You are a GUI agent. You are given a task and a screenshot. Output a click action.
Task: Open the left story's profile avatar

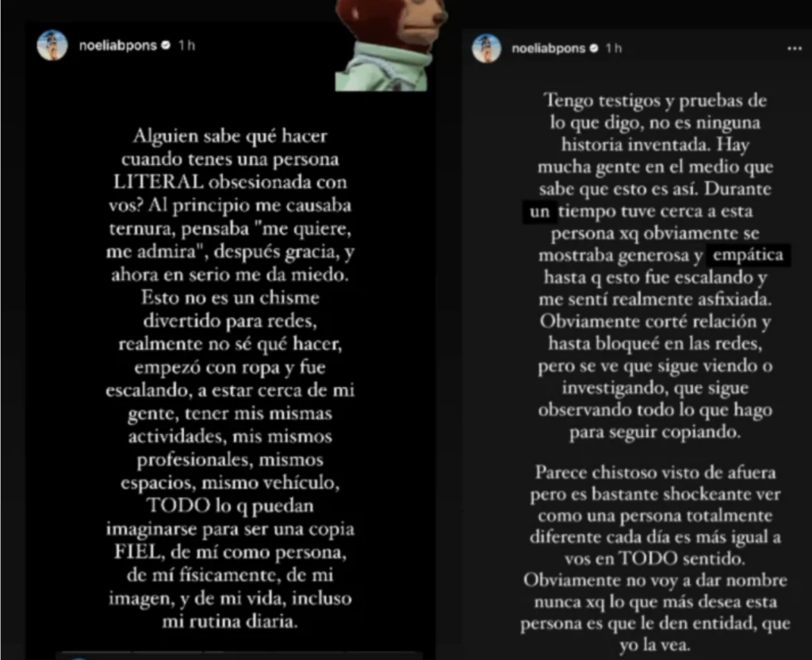pos(52,45)
